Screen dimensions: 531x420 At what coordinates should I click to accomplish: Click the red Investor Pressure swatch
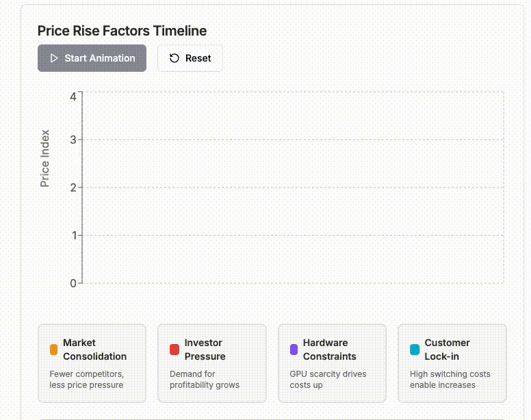click(174, 350)
